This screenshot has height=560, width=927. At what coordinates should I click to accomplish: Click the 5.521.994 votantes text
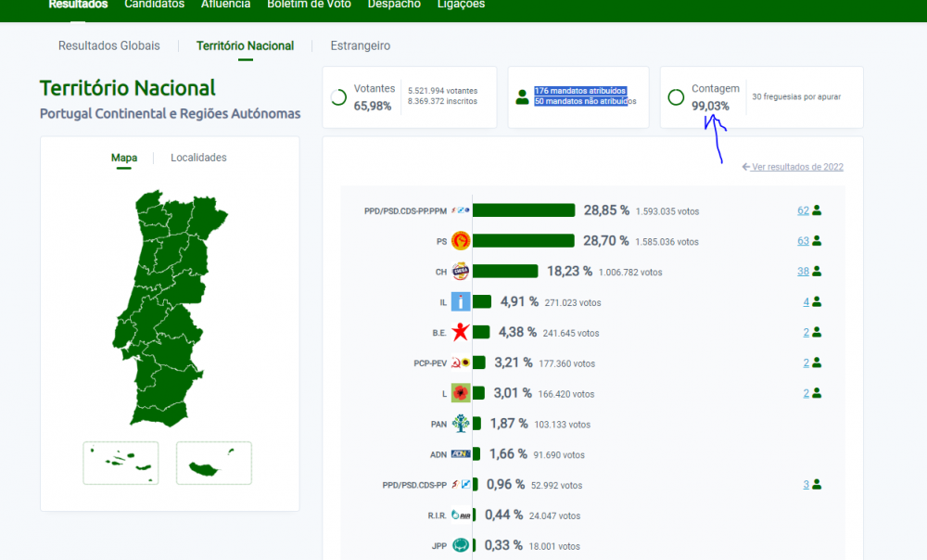[443, 91]
